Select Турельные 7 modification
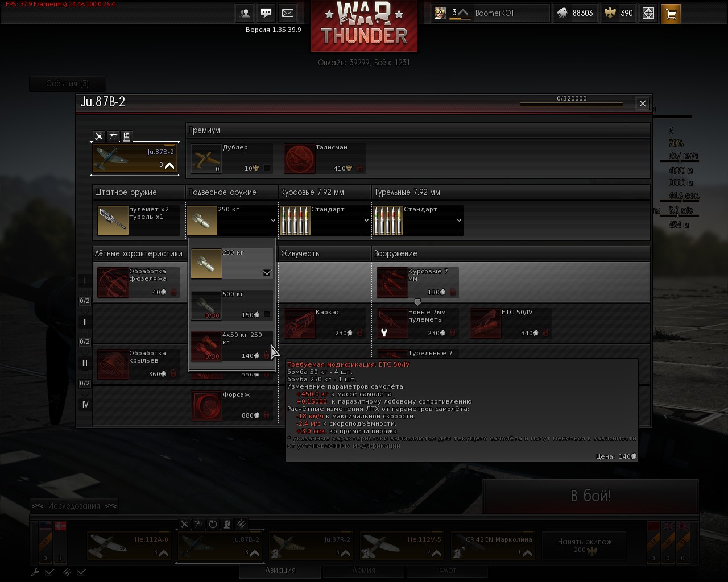 pos(417,355)
